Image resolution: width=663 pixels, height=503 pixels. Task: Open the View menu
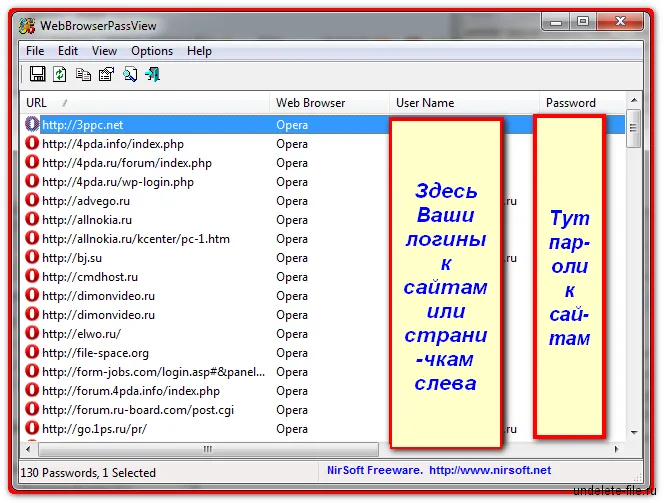[x=104, y=51]
